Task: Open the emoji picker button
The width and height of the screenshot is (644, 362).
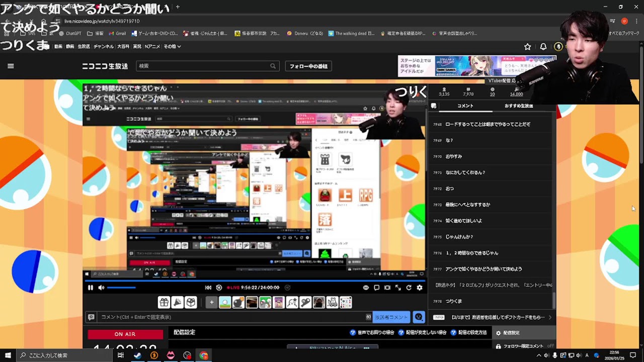Action: [419, 317]
